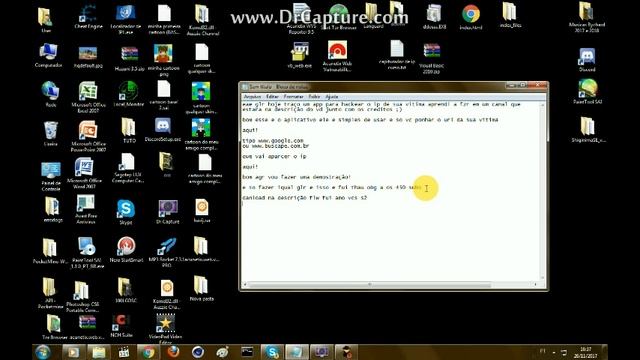Open Chrome from the taskbar

(148, 352)
